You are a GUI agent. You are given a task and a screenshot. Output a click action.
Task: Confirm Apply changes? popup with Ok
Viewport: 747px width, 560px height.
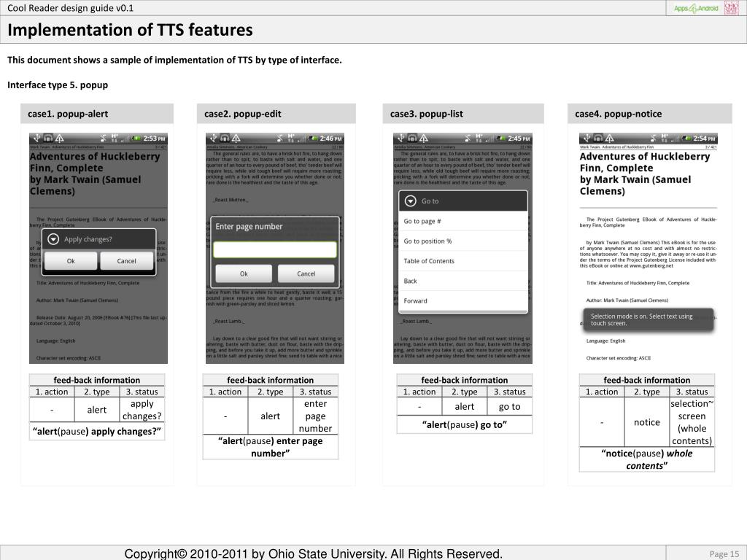[71, 261]
